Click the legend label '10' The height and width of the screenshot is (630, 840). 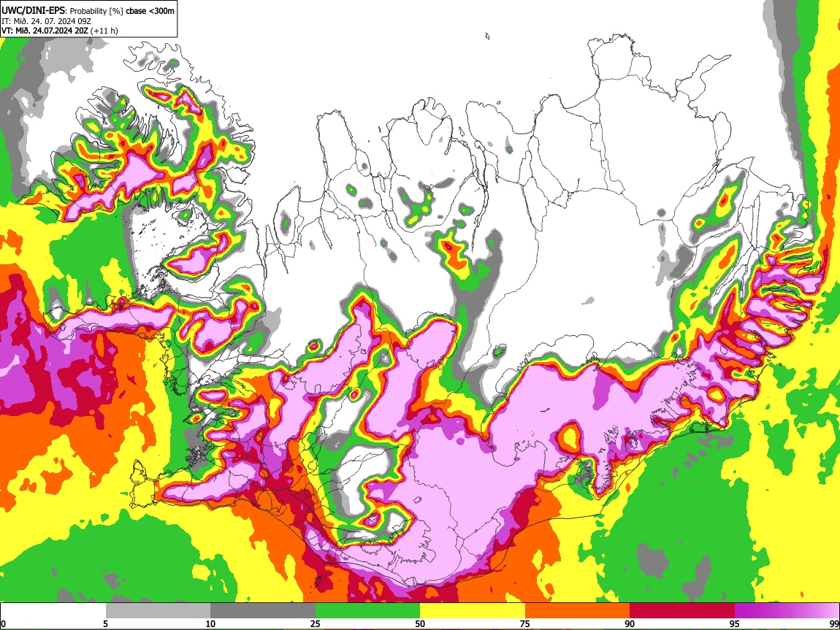click(210, 623)
